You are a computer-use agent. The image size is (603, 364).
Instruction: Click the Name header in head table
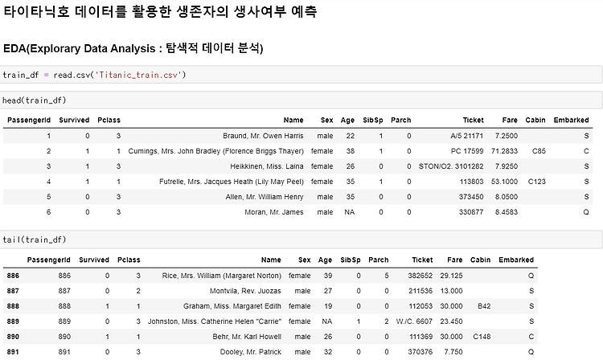point(293,120)
